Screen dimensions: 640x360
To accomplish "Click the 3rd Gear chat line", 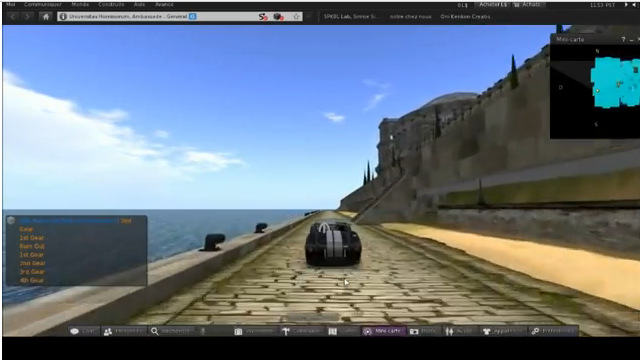I will [x=32, y=272].
